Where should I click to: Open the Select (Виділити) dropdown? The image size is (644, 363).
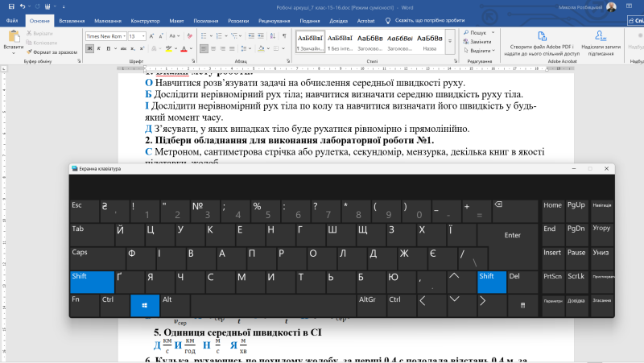[x=479, y=51]
